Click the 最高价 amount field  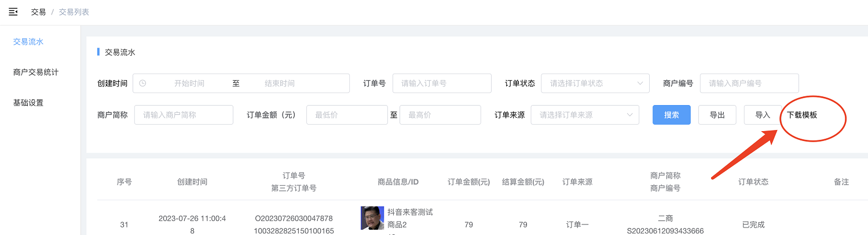(x=440, y=115)
